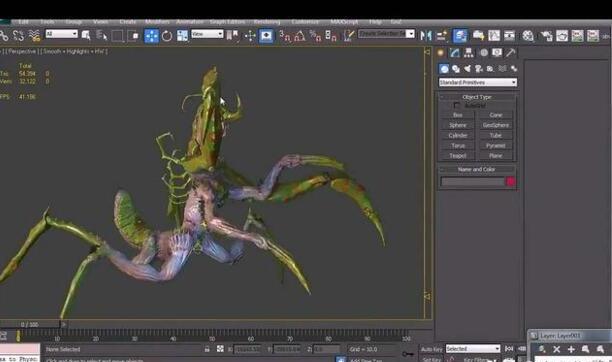Click the plus icon in Layer window
The height and width of the screenshot is (362, 612).
coord(571,349)
